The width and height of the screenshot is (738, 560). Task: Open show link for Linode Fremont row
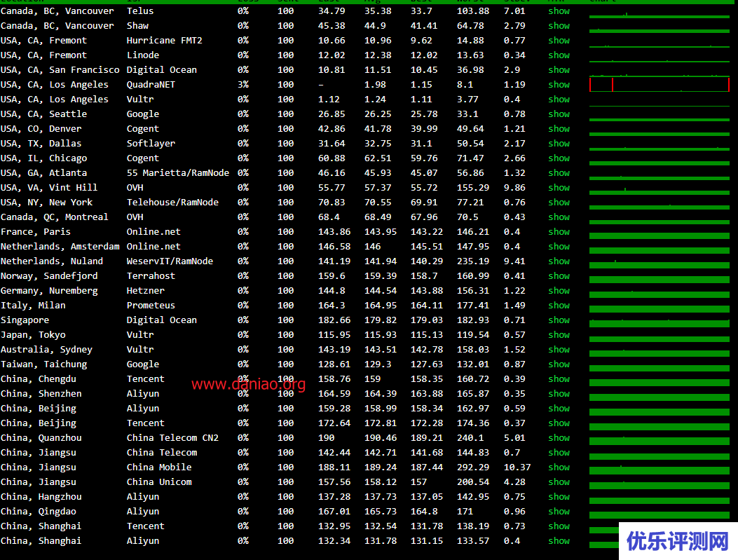click(x=559, y=55)
